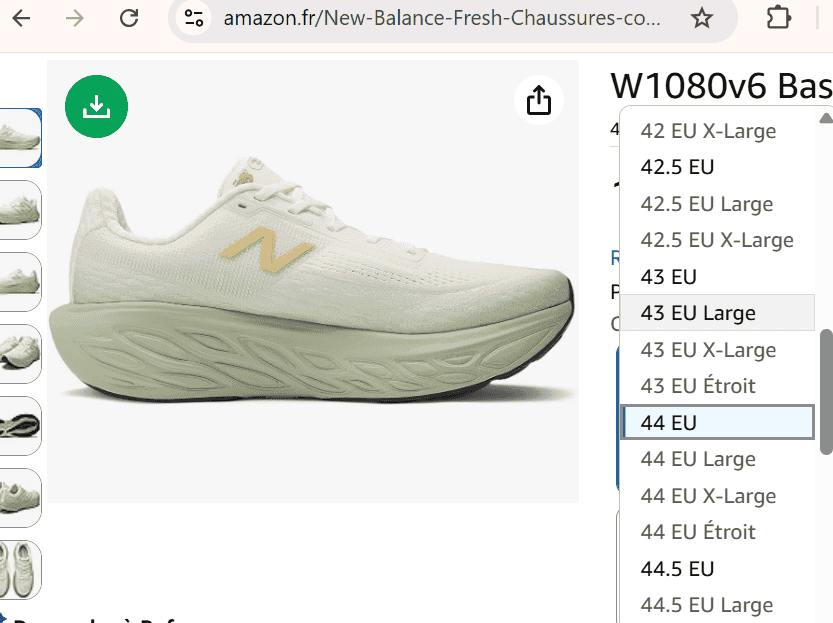Open the browser extensions puzzle icon
The width and height of the screenshot is (833, 623).
tap(781, 19)
